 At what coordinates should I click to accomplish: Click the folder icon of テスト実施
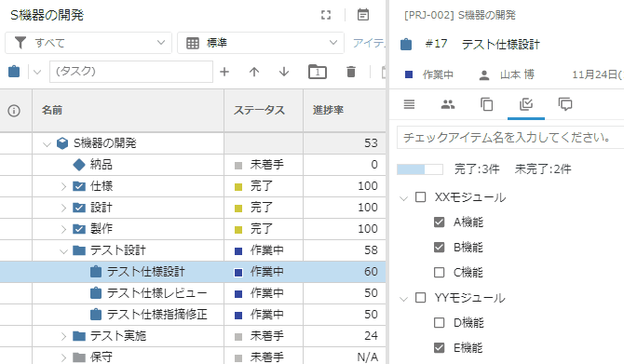pos(79,336)
